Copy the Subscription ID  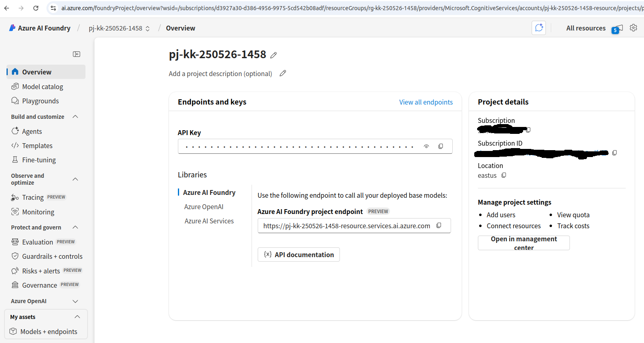tap(615, 153)
